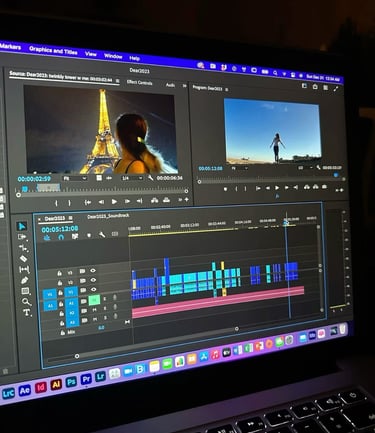Open Source panel menu
375x433 pixels.
(x=117, y=81)
